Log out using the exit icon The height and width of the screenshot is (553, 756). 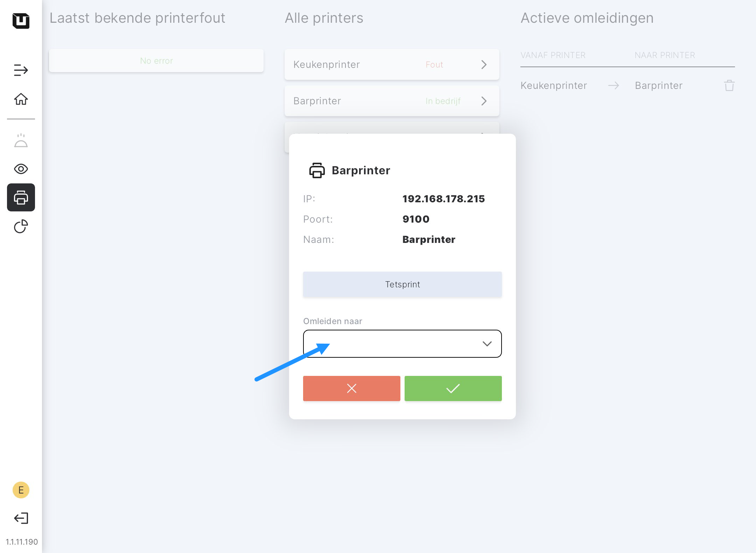[21, 518]
